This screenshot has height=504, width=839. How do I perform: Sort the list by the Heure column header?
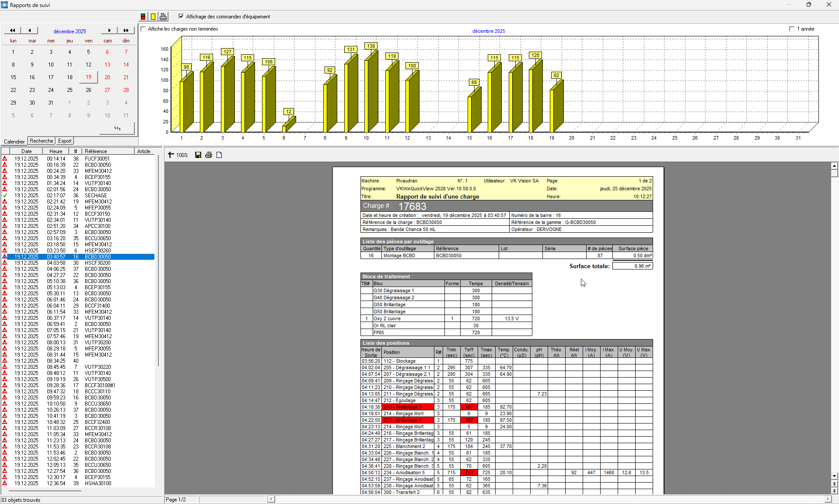tap(56, 151)
